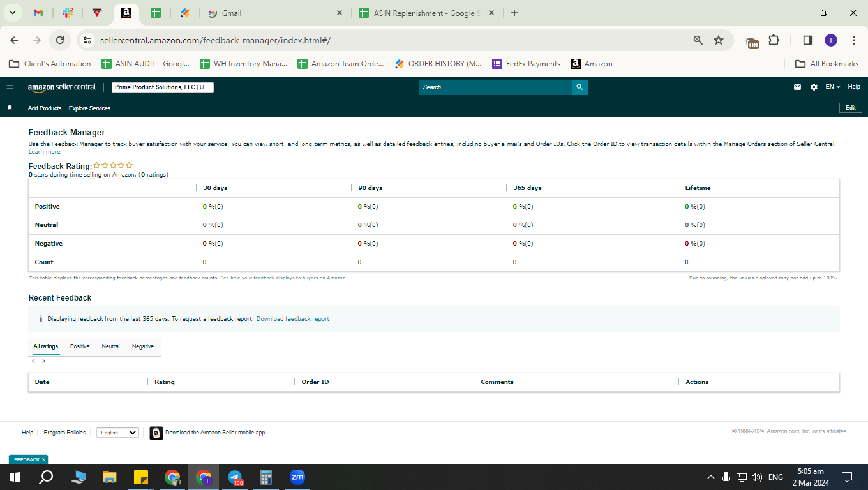The image size is (868, 490).
Task: Open a new browser tab
Action: 514,13
